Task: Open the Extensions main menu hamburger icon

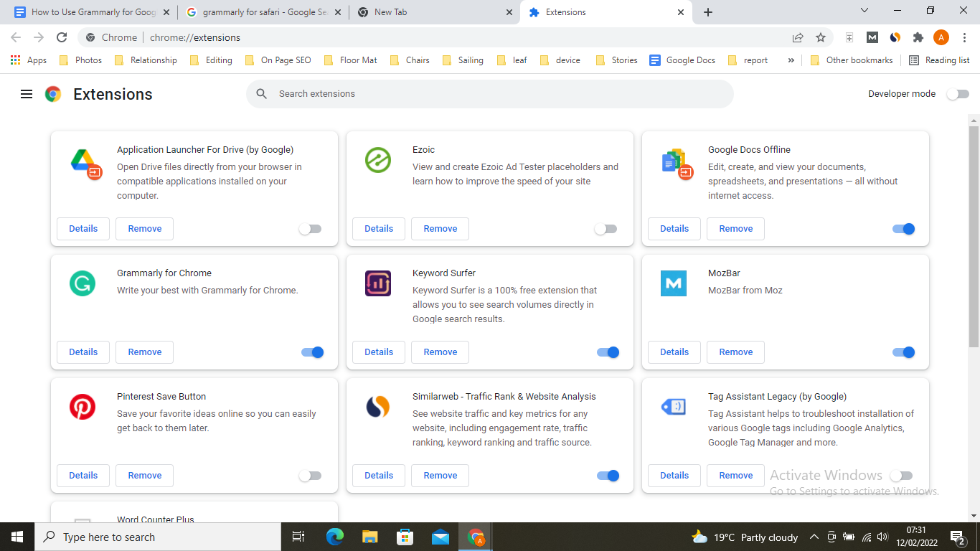Action: pos(27,94)
